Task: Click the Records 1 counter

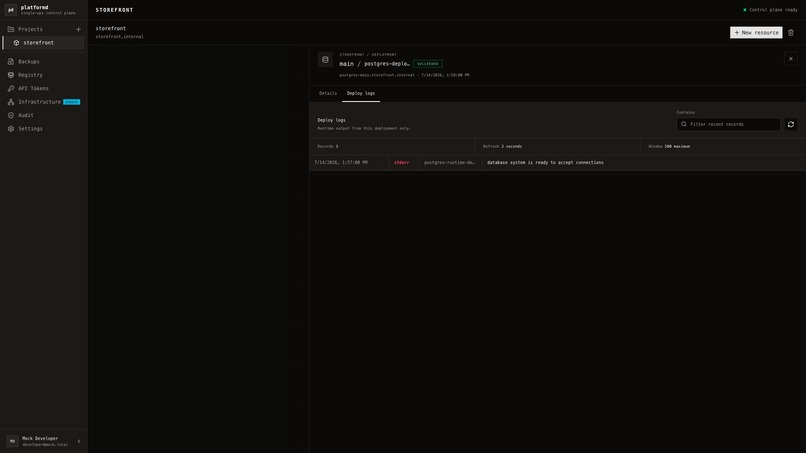Action: pyautogui.click(x=328, y=147)
